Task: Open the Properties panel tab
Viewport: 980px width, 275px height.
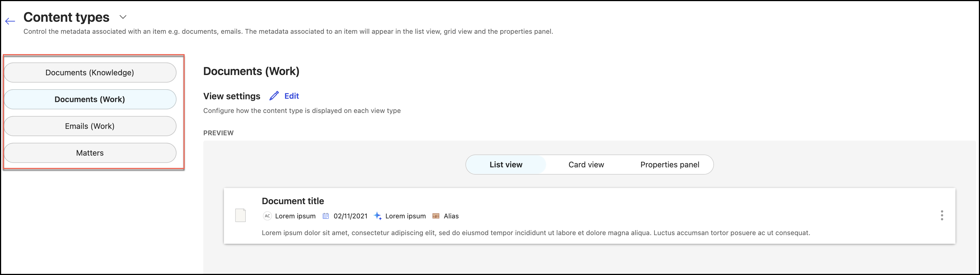Action: pos(670,164)
